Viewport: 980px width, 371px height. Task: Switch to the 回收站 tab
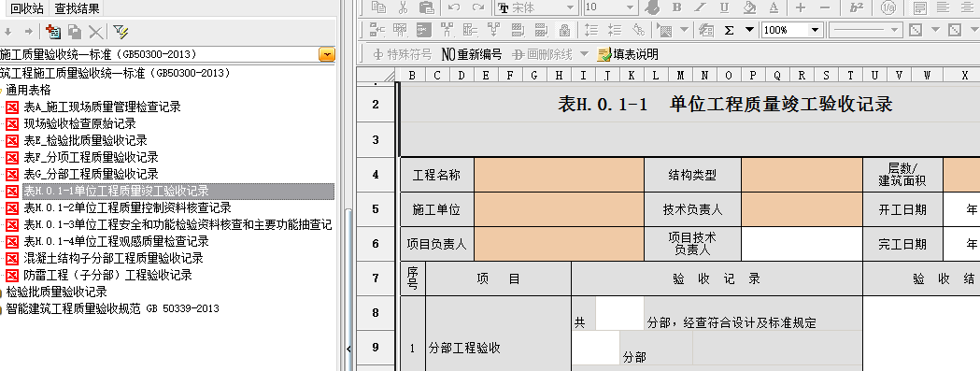click(25, 8)
